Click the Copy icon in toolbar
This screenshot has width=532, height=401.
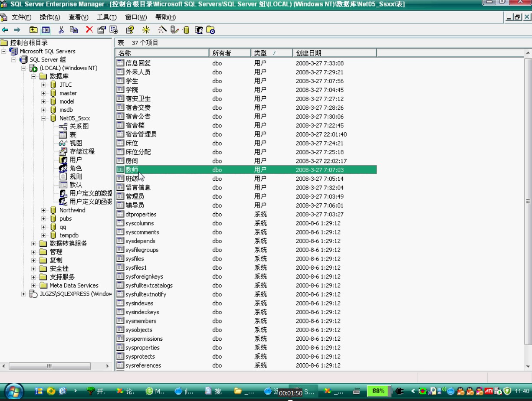74,30
